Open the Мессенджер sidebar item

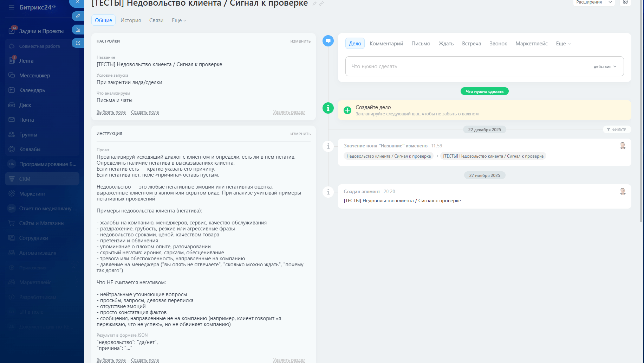click(x=34, y=76)
